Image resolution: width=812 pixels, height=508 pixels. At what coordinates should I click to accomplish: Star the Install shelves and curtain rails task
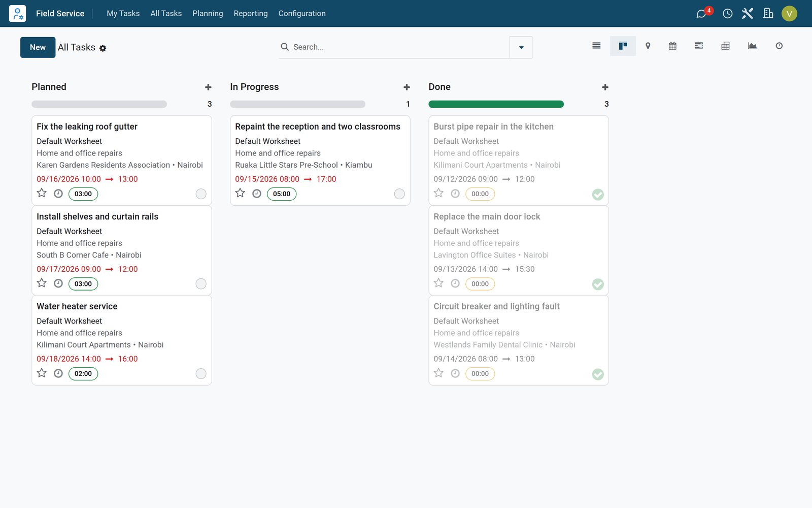click(42, 283)
